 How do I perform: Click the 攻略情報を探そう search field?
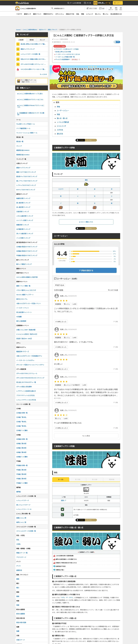[x=68, y=8]
